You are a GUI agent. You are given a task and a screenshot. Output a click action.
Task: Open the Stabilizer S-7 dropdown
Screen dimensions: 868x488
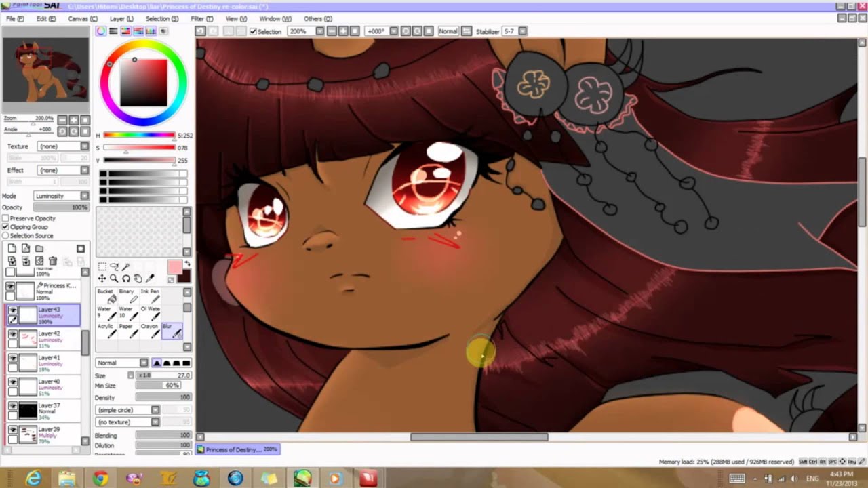tap(515, 31)
